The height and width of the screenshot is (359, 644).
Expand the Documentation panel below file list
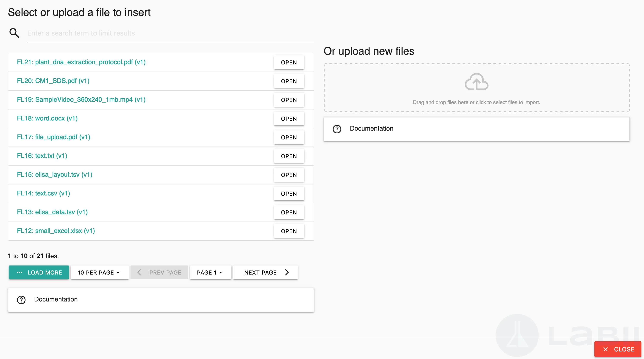click(161, 300)
